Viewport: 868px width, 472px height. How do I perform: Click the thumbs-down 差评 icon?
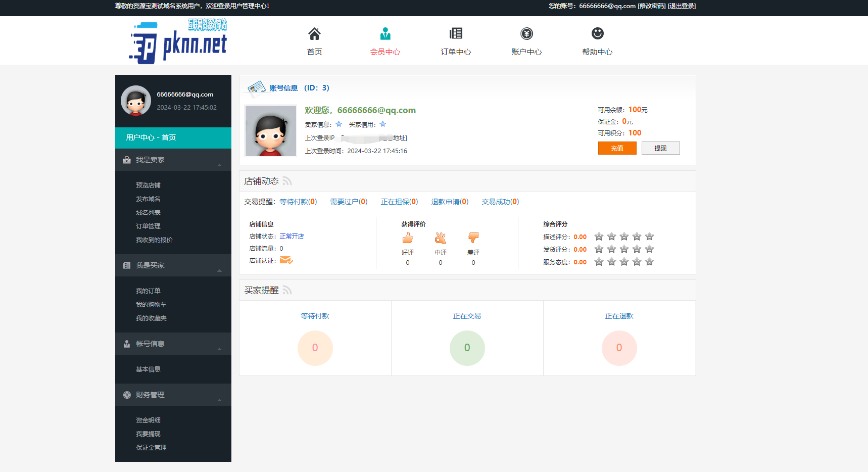coord(473,238)
